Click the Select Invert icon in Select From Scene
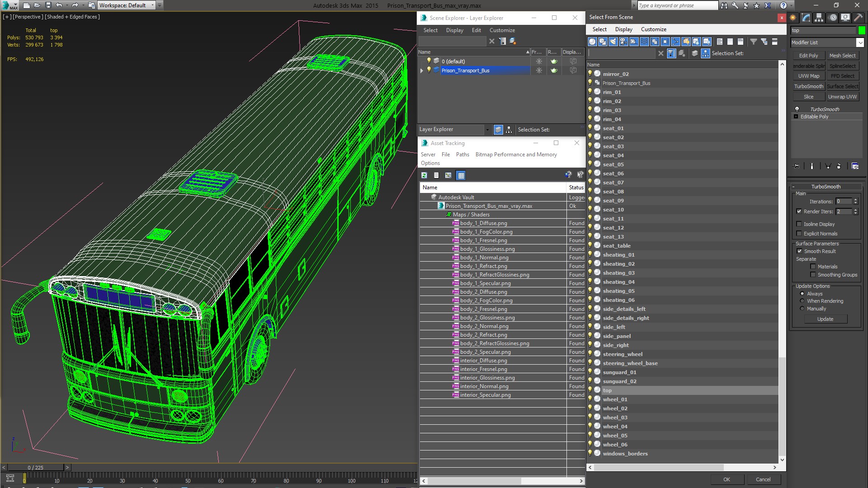This screenshot has width=868, height=488. point(741,42)
